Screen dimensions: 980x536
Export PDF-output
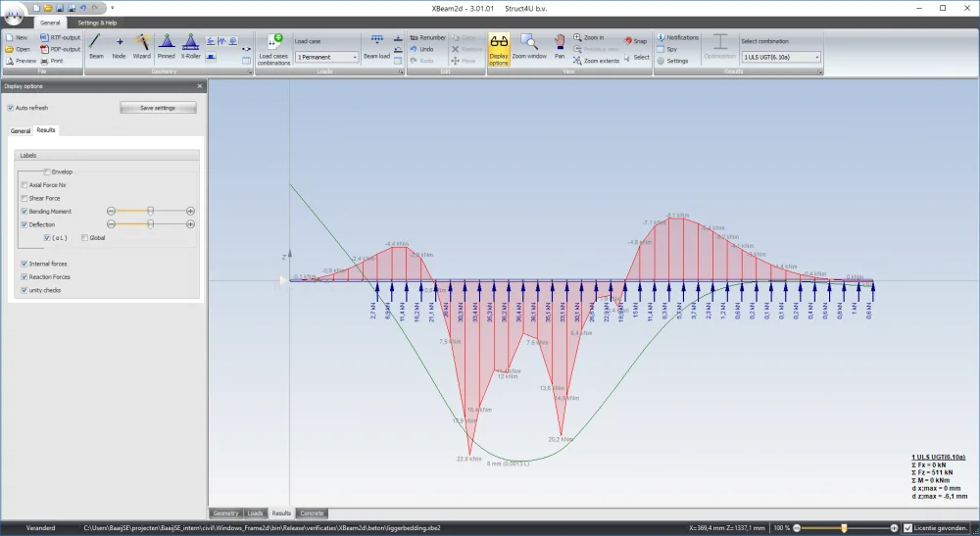tap(61, 49)
